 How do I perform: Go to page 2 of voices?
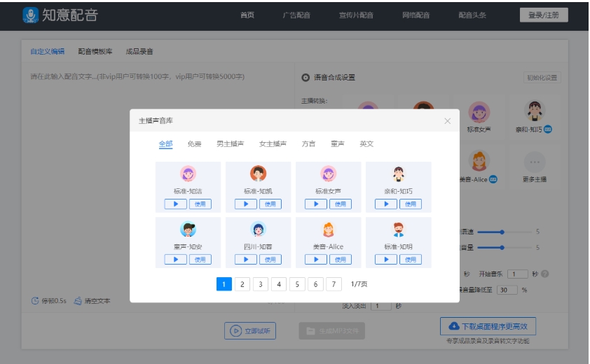click(242, 284)
